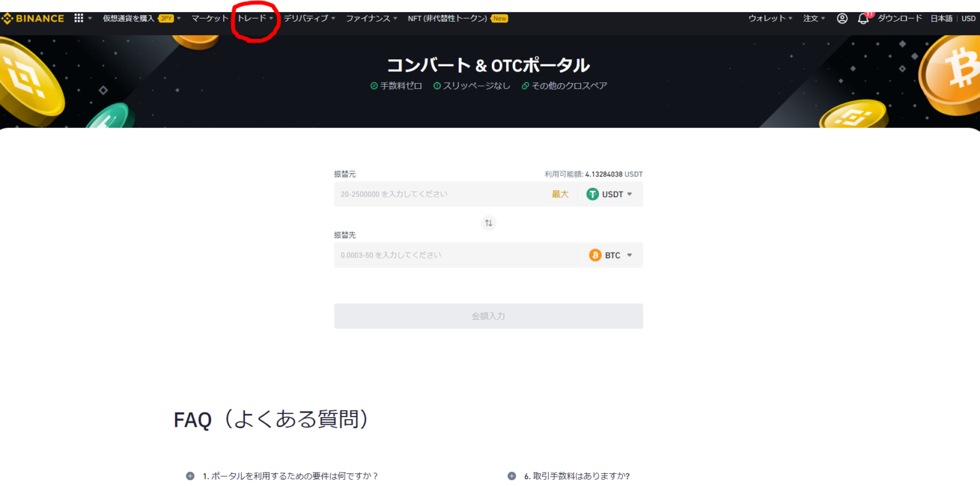Viewport: 980px width, 486px height.
Task: Click the USDT Tether coin icon
Action: [593, 194]
